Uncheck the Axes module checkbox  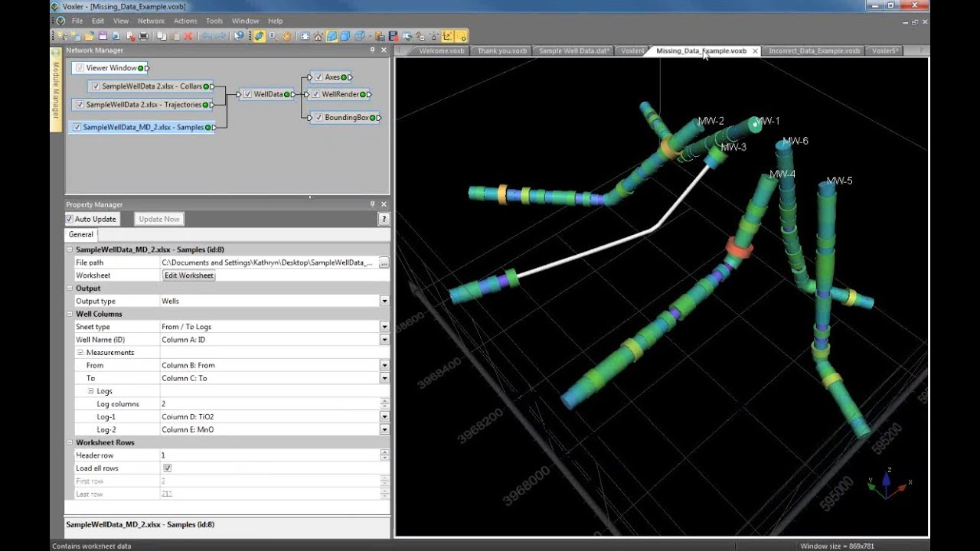(318, 77)
